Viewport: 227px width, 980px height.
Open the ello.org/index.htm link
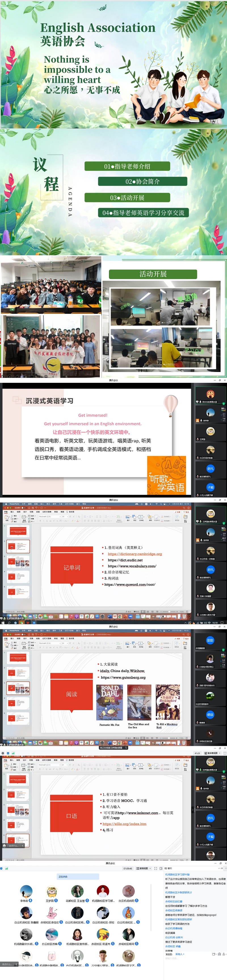point(124,824)
